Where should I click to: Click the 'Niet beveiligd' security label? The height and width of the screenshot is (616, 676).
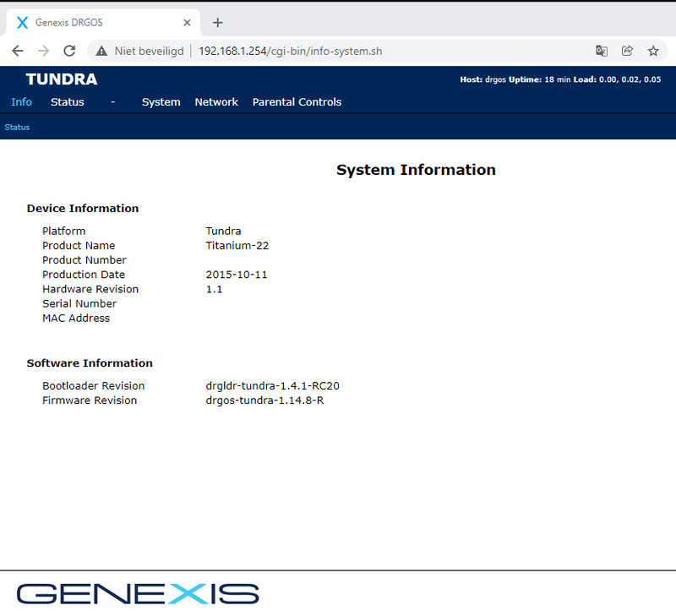(x=149, y=51)
